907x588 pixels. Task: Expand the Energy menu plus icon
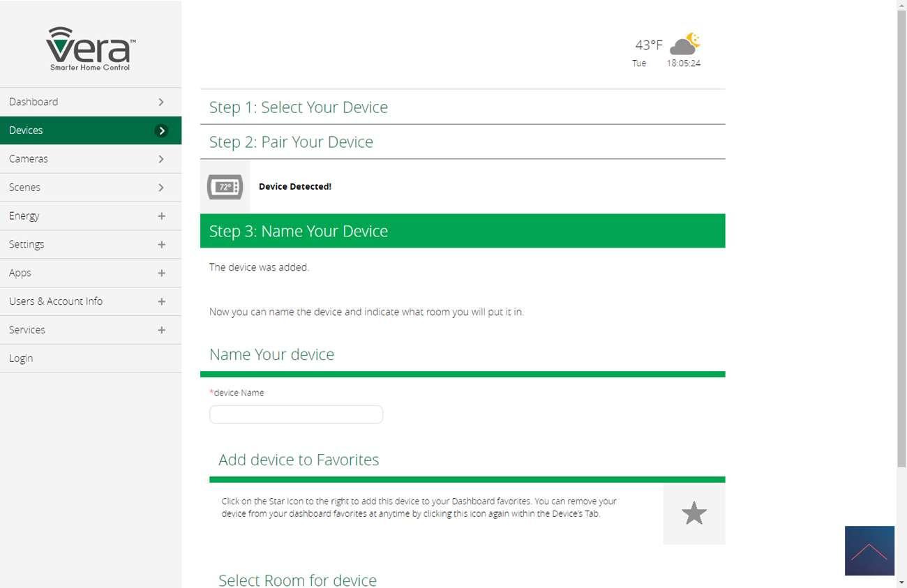tap(161, 216)
